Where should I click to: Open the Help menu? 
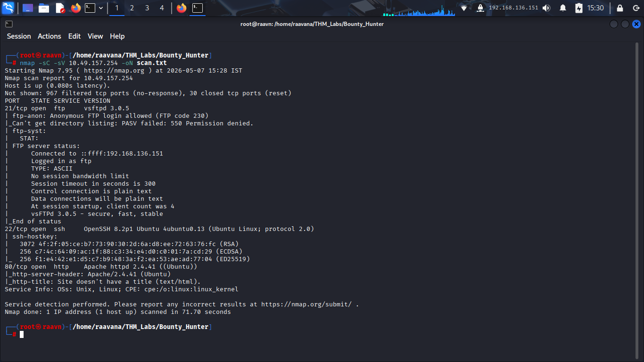[x=117, y=36]
